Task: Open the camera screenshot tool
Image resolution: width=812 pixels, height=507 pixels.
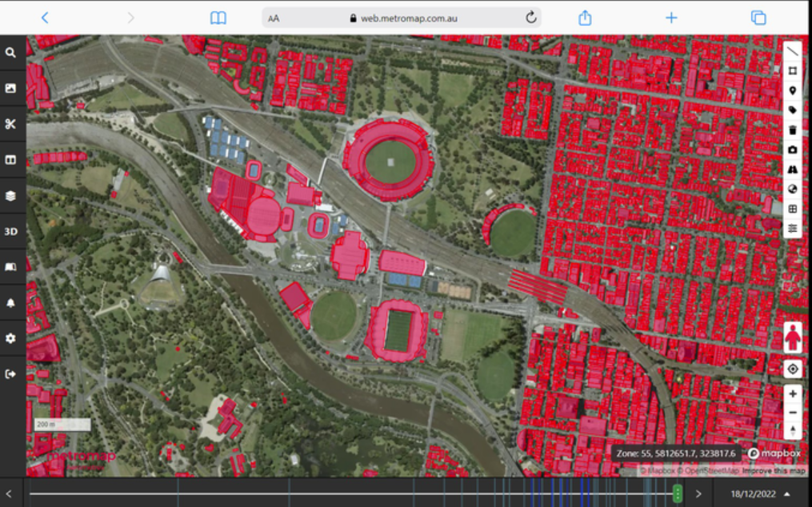Action: click(x=792, y=150)
